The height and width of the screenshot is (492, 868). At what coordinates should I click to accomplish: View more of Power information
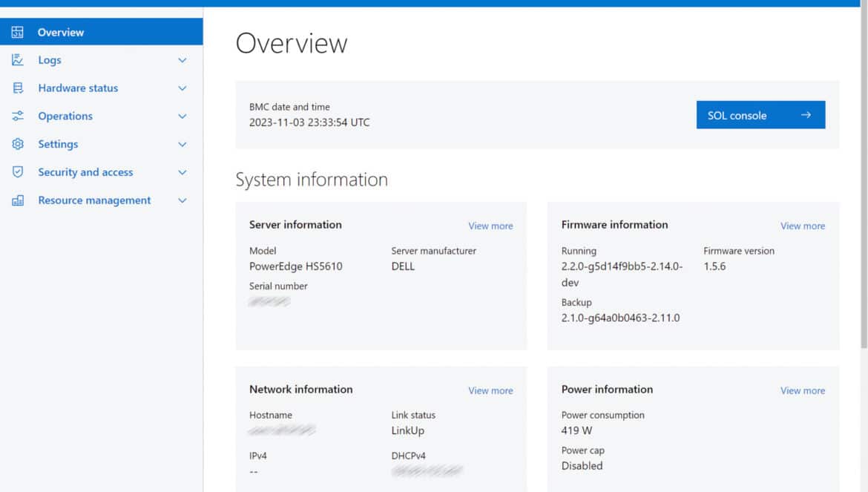[x=803, y=391]
